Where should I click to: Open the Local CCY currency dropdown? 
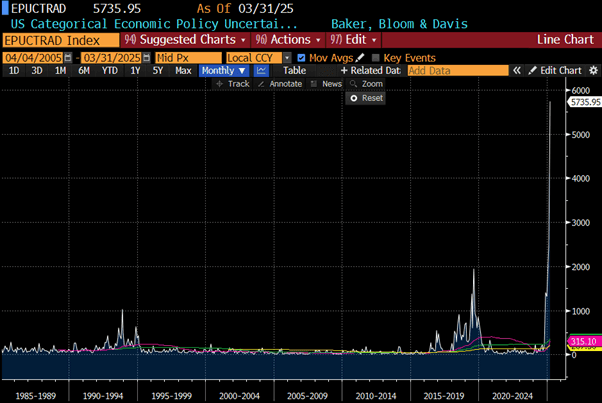258,58
